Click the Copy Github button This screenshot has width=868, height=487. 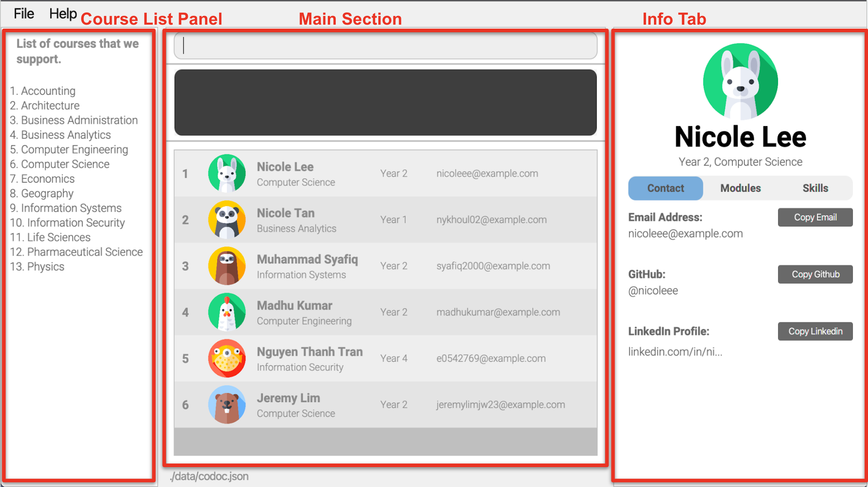click(x=815, y=274)
